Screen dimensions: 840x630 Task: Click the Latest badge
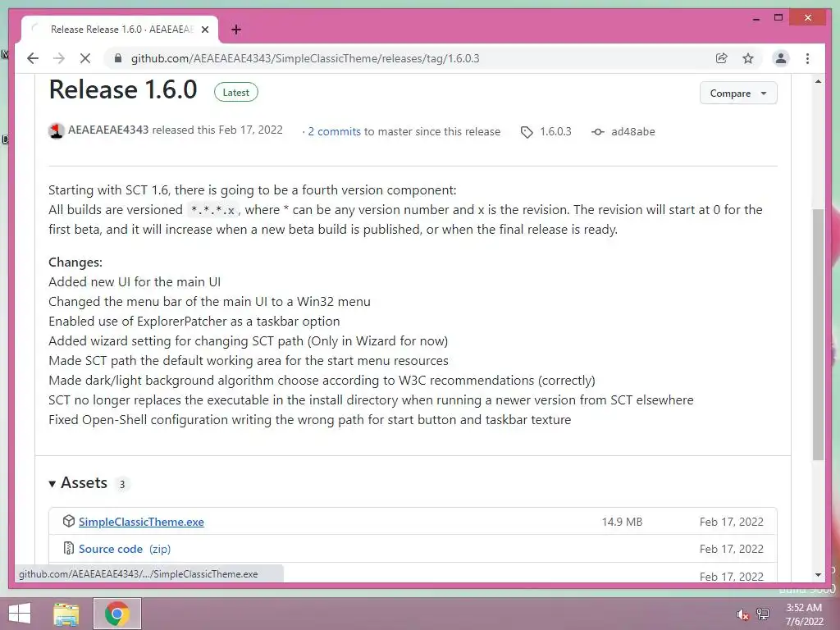pyautogui.click(x=235, y=92)
